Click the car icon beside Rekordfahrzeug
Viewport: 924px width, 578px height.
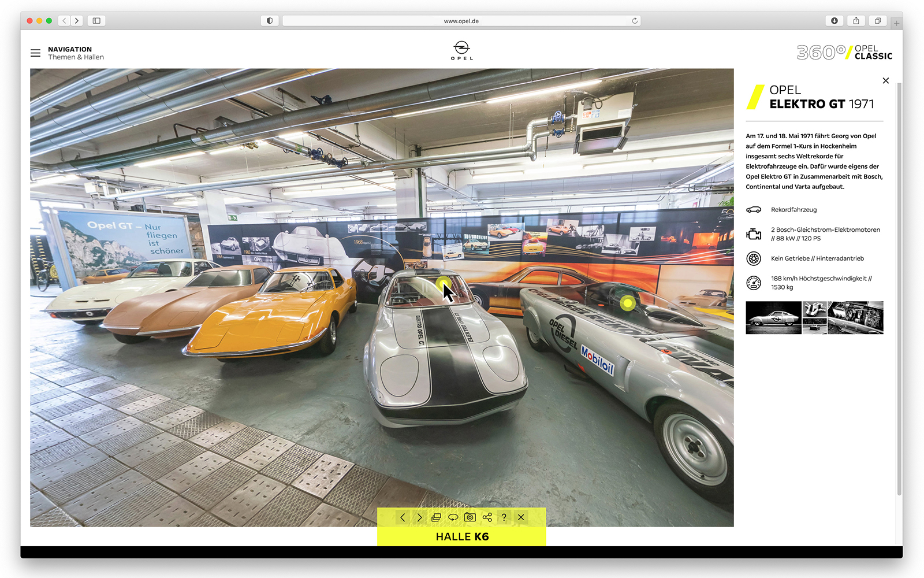click(x=754, y=210)
